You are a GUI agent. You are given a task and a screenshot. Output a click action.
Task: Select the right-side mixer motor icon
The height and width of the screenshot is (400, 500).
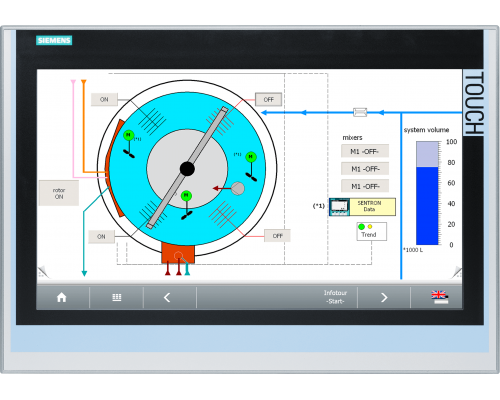[251, 157]
